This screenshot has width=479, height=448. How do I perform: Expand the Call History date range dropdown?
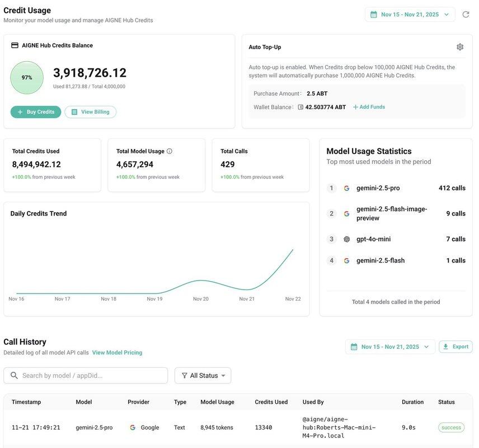pos(390,347)
